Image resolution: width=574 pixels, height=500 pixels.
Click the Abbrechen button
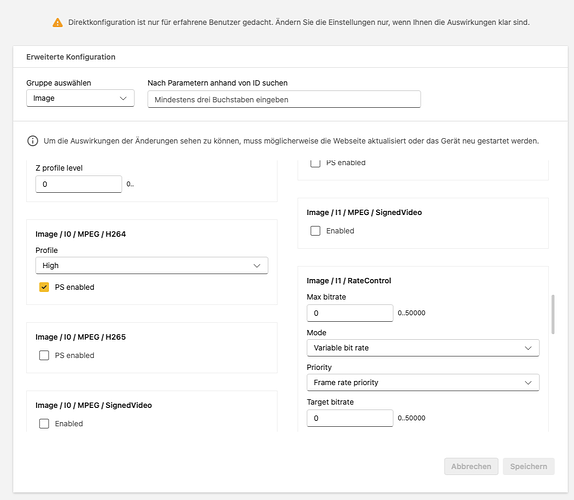[471, 466]
